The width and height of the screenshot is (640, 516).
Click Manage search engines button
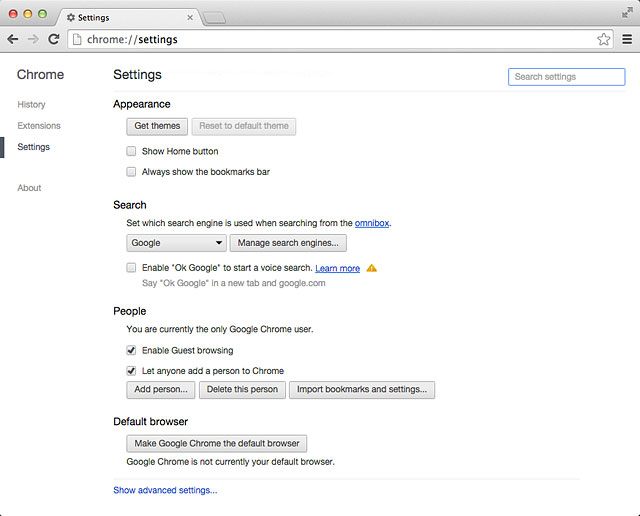point(288,243)
